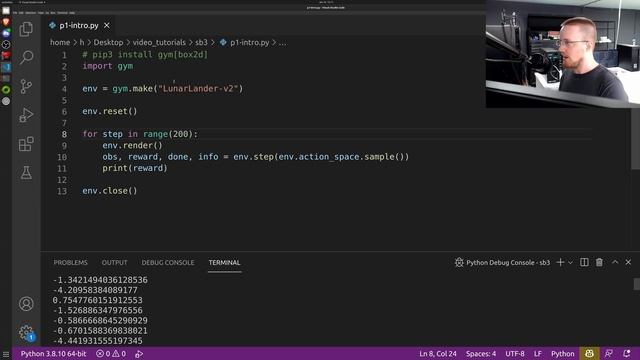Open the Testing flask view
Image resolution: width=640 pixels, height=360 pixels.
pyautogui.click(x=26, y=172)
